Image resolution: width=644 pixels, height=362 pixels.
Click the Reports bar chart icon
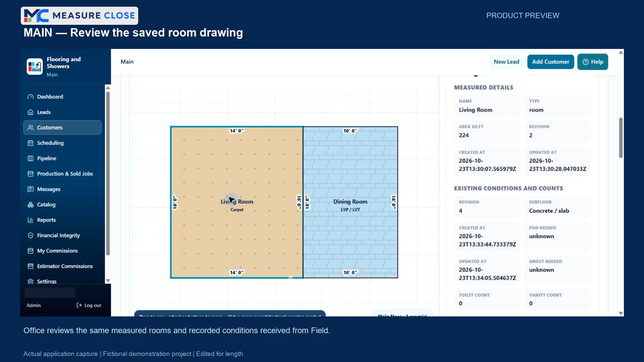click(31, 220)
